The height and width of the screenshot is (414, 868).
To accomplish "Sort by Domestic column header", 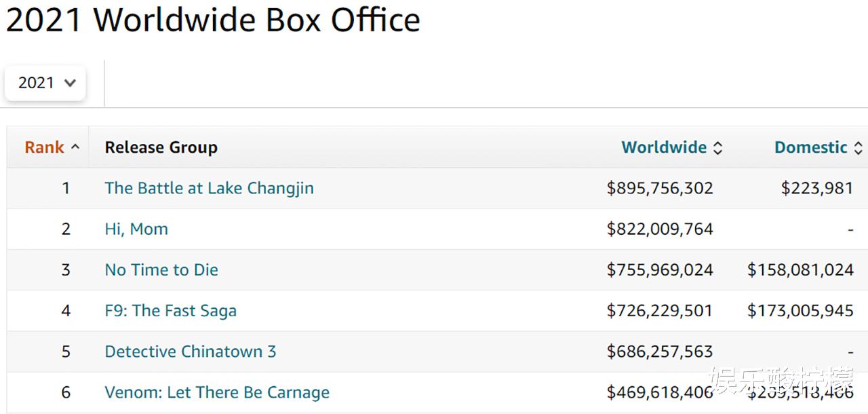I will point(811,147).
